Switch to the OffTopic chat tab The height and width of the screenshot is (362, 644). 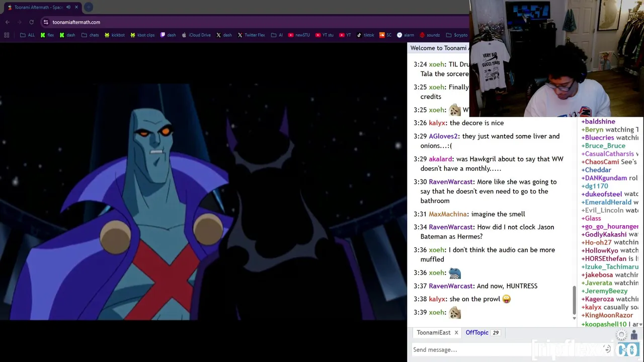(x=477, y=333)
